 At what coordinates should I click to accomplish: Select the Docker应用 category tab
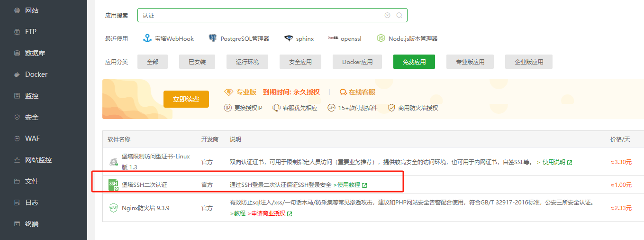[357, 62]
